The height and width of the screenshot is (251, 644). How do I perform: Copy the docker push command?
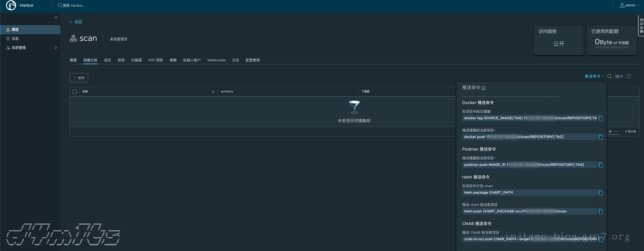click(x=601, y=137)
